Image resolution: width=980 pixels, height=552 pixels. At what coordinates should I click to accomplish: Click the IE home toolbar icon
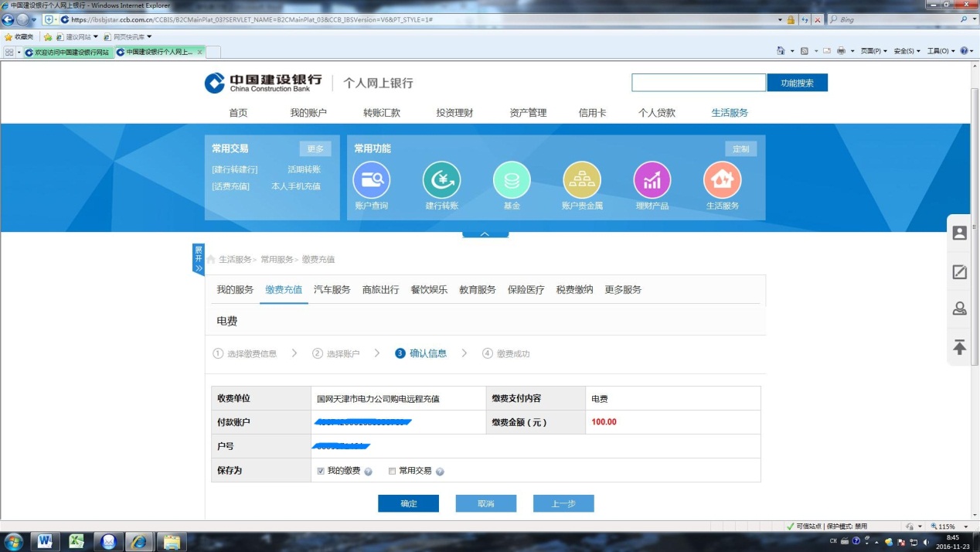[781, 51]
